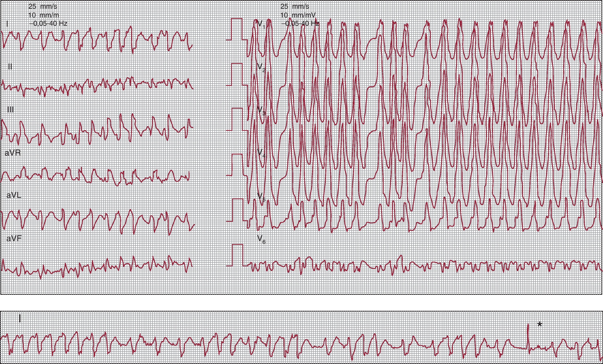Click the lead III label
This screenshot has width=603, height=364.
(10, 109)
